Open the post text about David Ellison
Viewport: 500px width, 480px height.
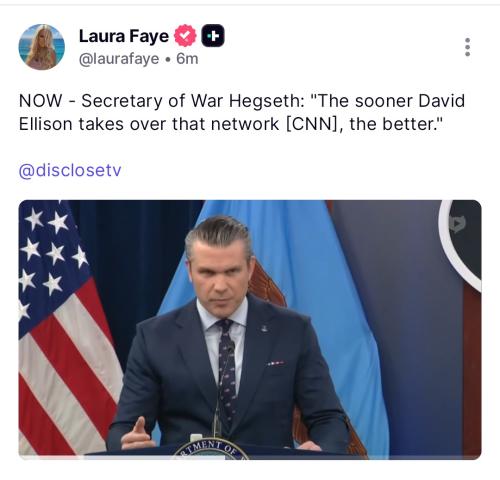coord(242,112)
